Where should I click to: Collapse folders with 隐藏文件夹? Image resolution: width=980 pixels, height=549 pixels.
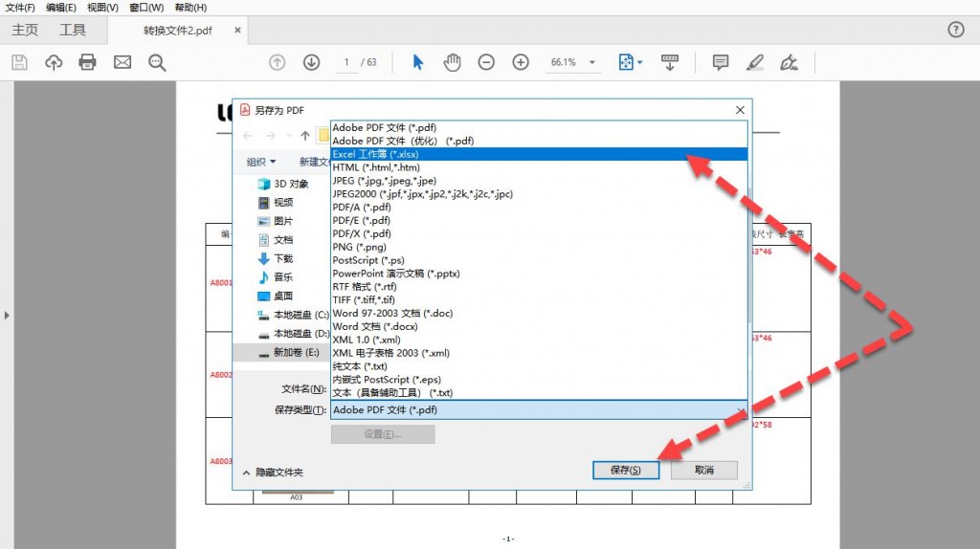(x=273, y=472)
